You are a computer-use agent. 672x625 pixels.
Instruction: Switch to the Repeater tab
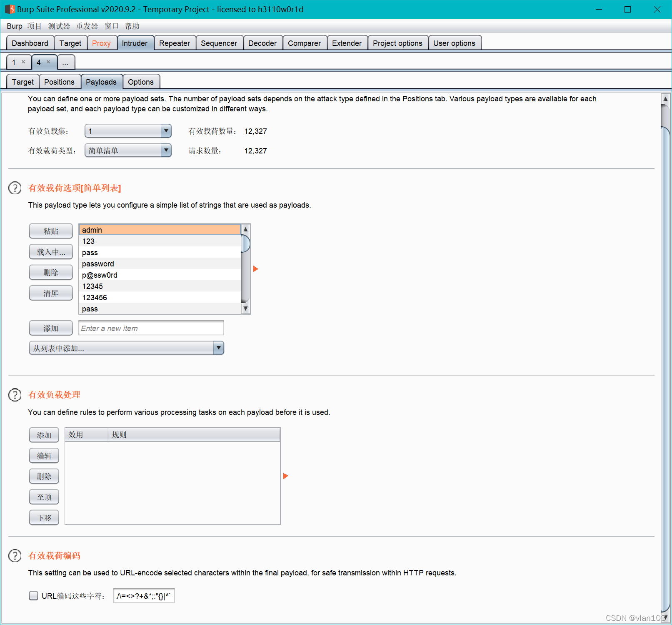coord(175,43)
